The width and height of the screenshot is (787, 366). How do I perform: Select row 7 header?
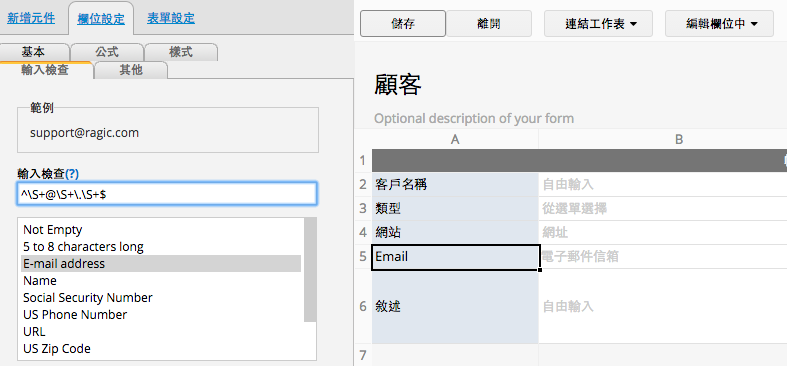pos(363,355)
